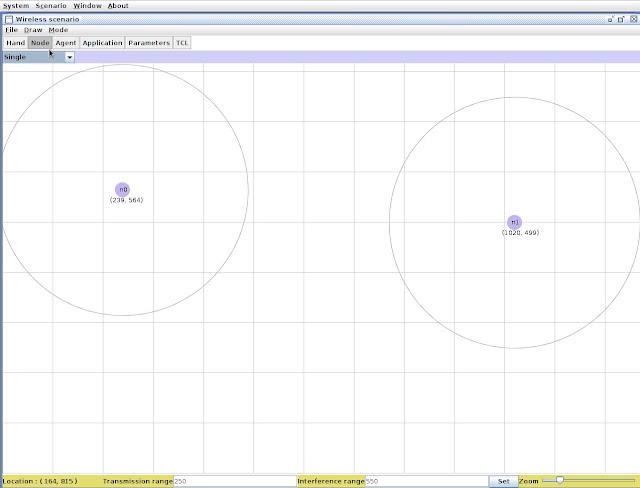Select node n0 on the canvas
The width and height of the screenshot is (640, 488).
[122, 190]
